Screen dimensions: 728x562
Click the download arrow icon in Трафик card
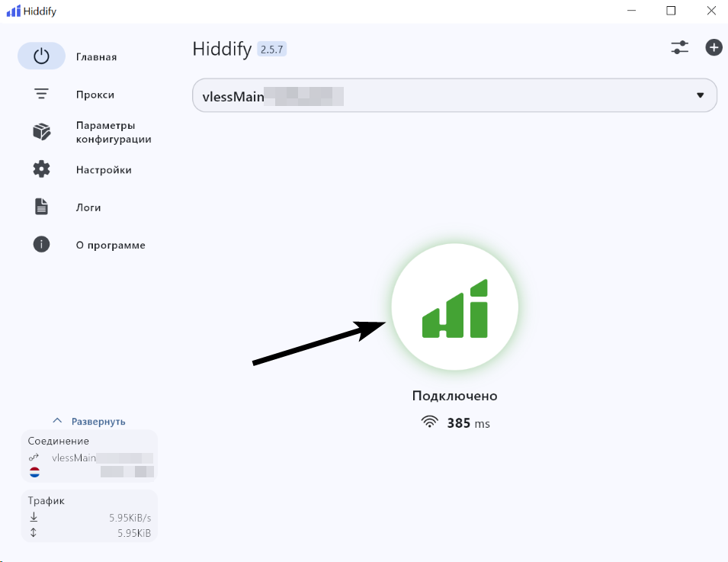pyautogui.click(x=34, y=517)
